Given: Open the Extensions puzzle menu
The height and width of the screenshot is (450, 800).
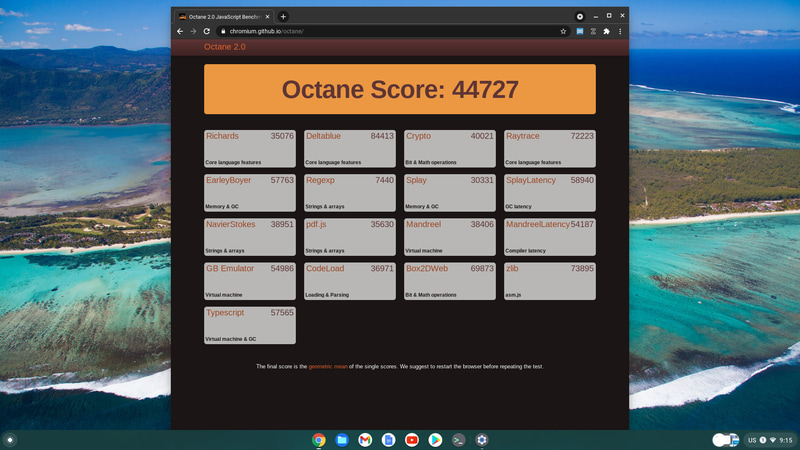Looking at the screenshot, I should (606, 31).
